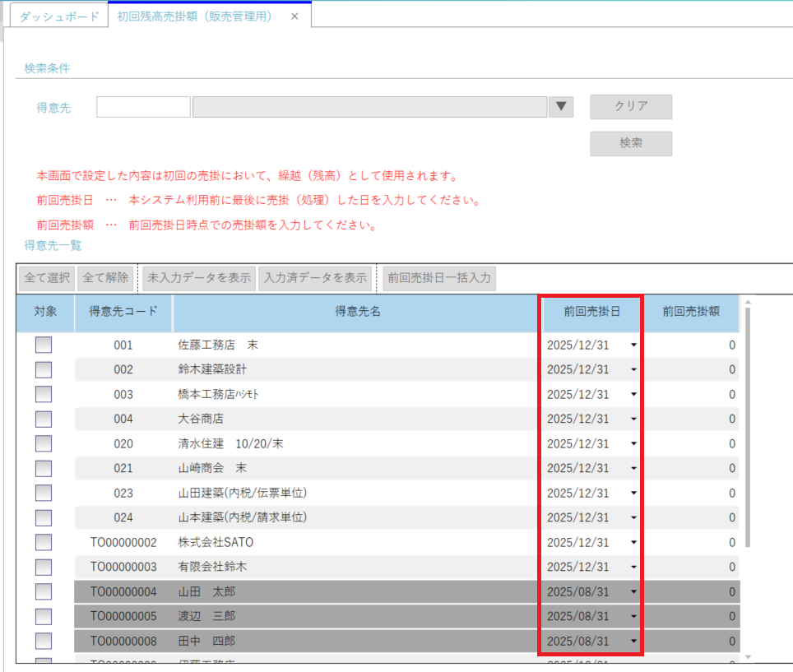Expand the date picker for 渡辺 三郎
This screenshot has width=793, height=672.
[x=633, y=617]
